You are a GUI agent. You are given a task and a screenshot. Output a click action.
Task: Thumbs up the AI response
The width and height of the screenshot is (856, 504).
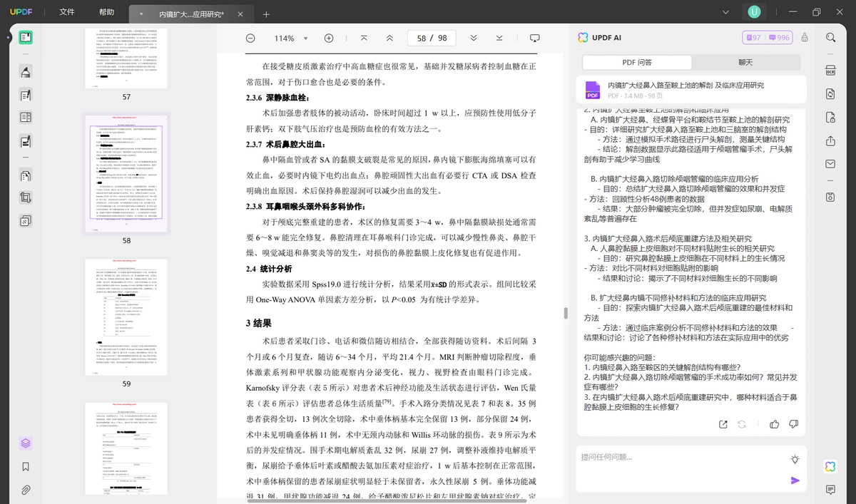[775, 424]
